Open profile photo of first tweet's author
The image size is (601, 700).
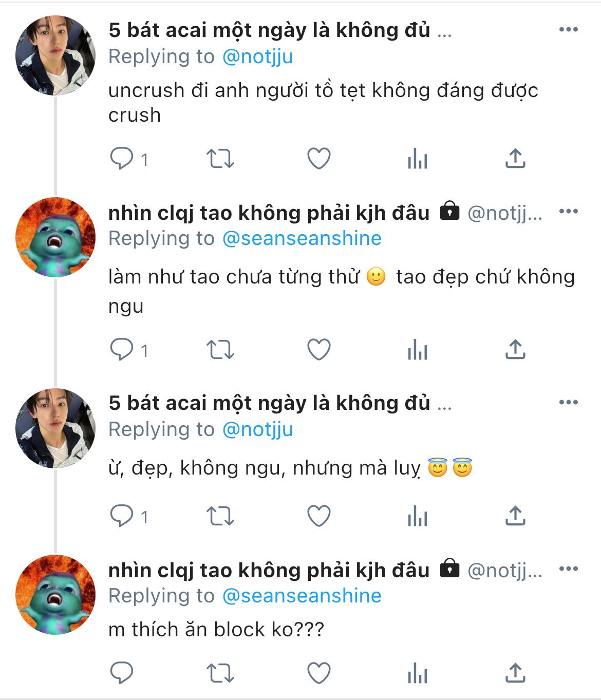click(55, 55)
